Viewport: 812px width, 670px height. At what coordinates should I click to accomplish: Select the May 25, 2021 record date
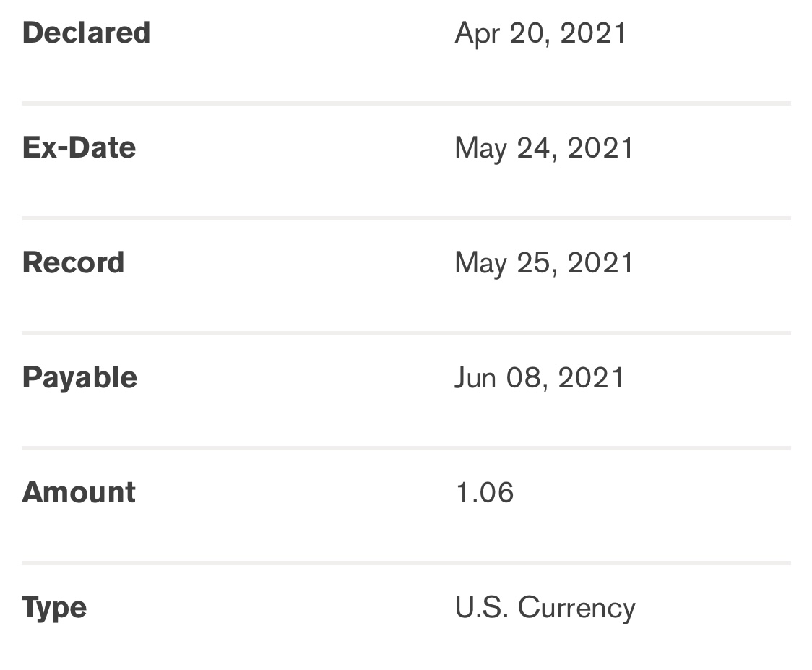click(544, 263)
